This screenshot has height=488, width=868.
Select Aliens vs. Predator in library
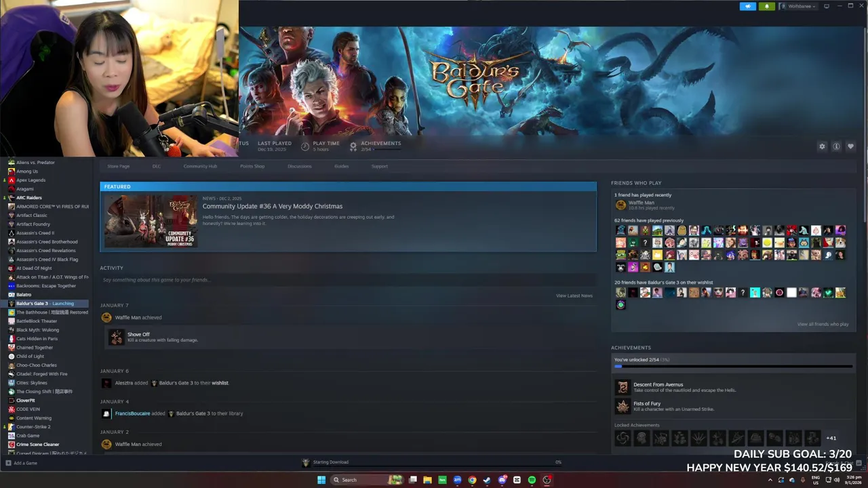coord(35,163)
